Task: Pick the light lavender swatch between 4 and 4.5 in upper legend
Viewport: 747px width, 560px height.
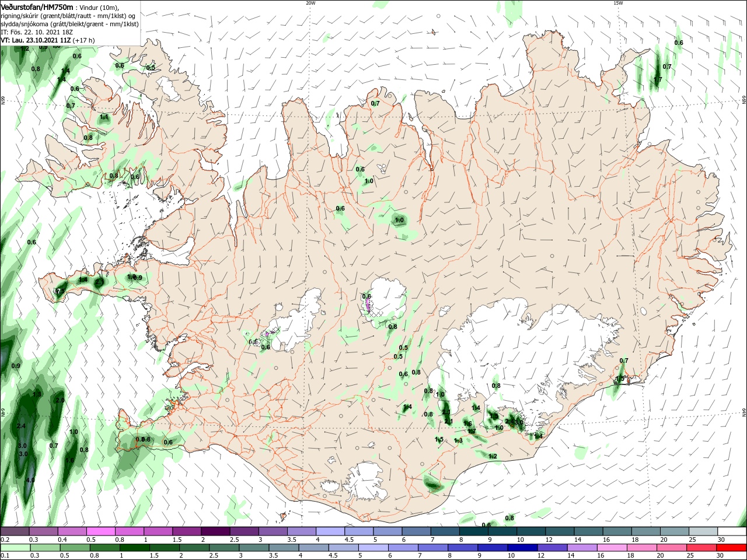Action: click(330, 531)
